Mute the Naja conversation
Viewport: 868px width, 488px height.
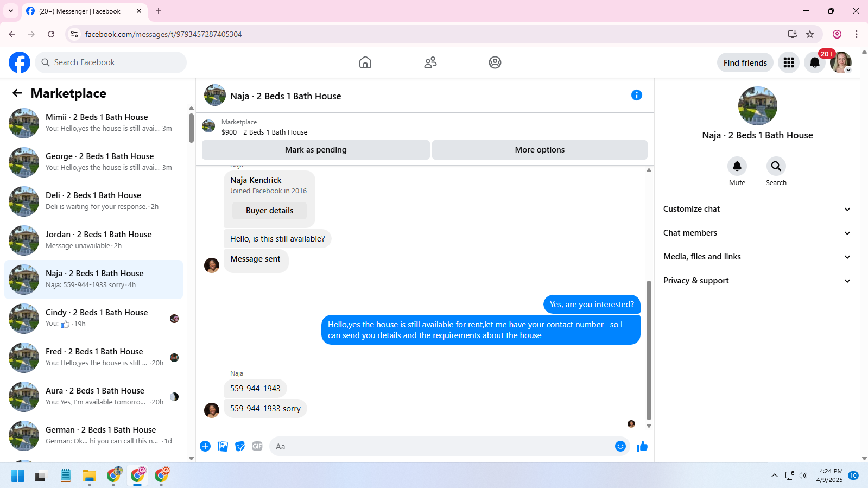(x=737, y=166)
